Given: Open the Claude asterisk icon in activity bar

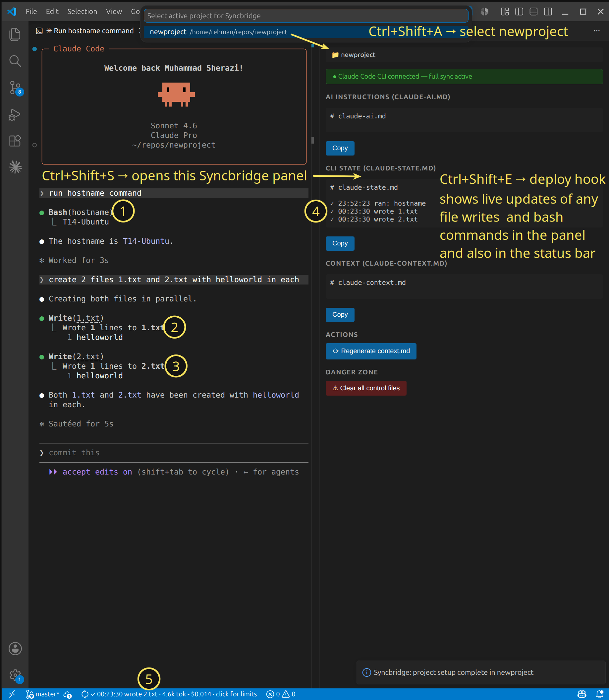Looking at the screenshot, I should [15, 167].
